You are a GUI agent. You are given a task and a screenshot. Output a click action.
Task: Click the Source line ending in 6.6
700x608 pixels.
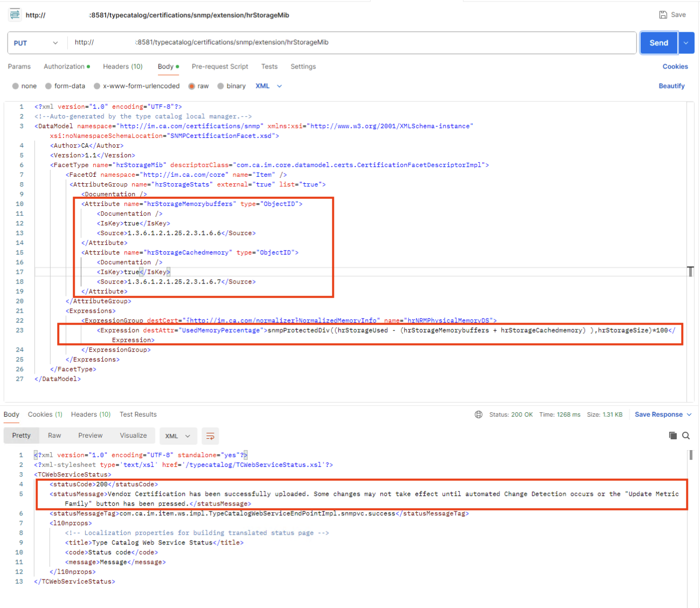pyautogui.click(x=176, y=233)
